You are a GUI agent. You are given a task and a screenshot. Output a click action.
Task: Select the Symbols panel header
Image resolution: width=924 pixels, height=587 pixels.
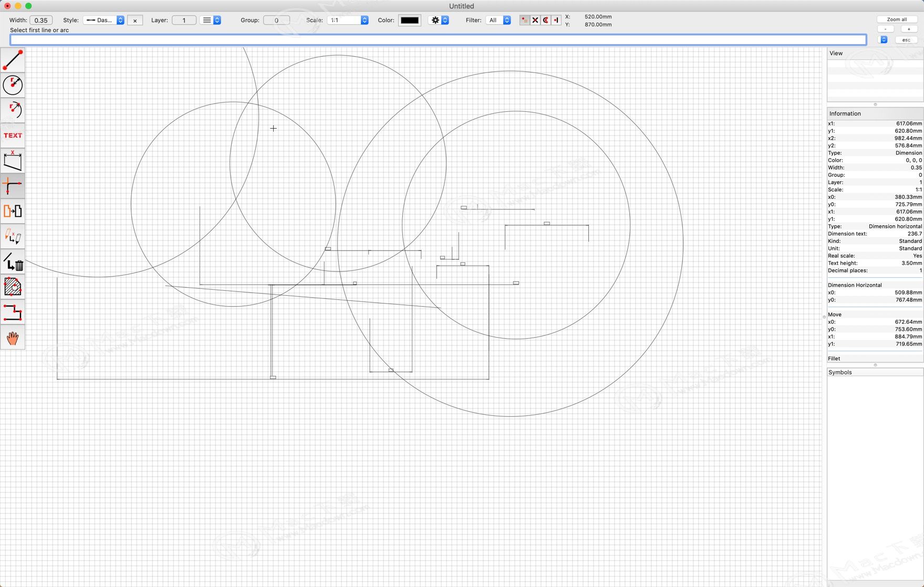click(x=875, y=372)
